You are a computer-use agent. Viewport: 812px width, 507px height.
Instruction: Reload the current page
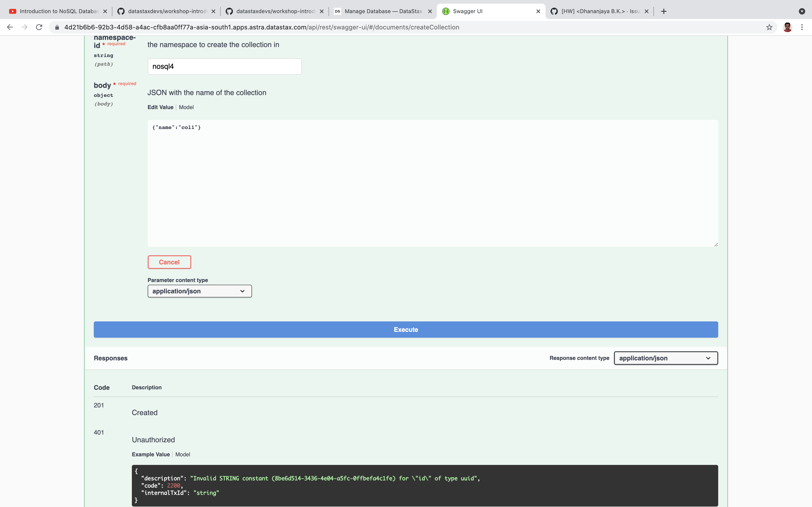[x=39, y=27]
